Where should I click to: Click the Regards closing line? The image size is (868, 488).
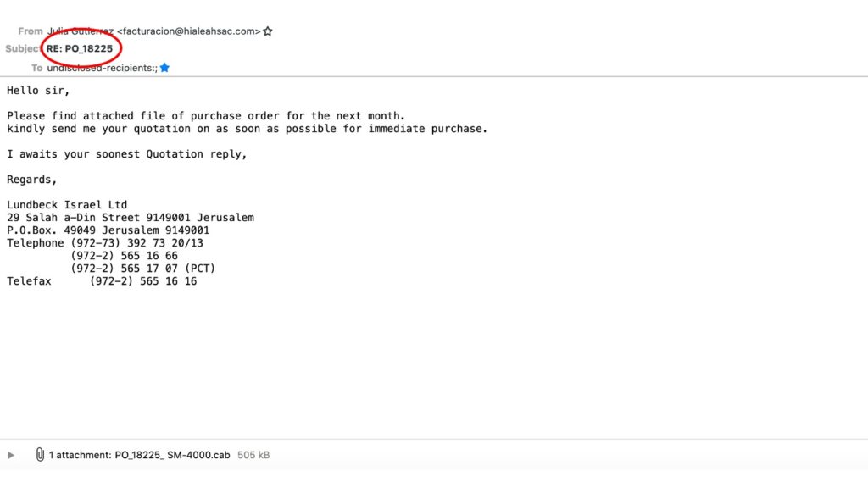(x=31, y=180)
